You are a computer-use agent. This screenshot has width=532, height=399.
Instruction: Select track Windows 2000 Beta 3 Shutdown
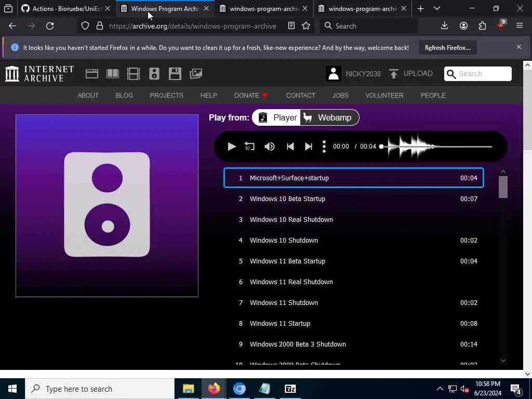click(353, 344)
